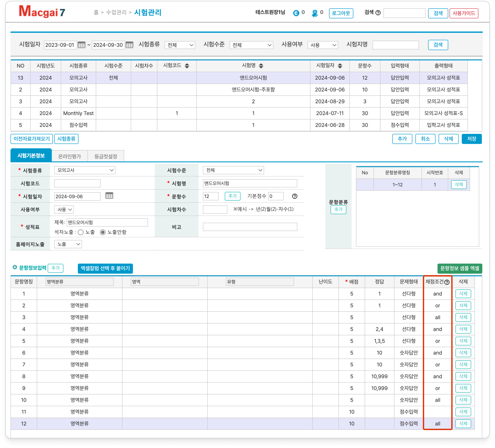Open the 등급컷설정 tab
Viewport: 495px width, 448px height.
[106, 156]
